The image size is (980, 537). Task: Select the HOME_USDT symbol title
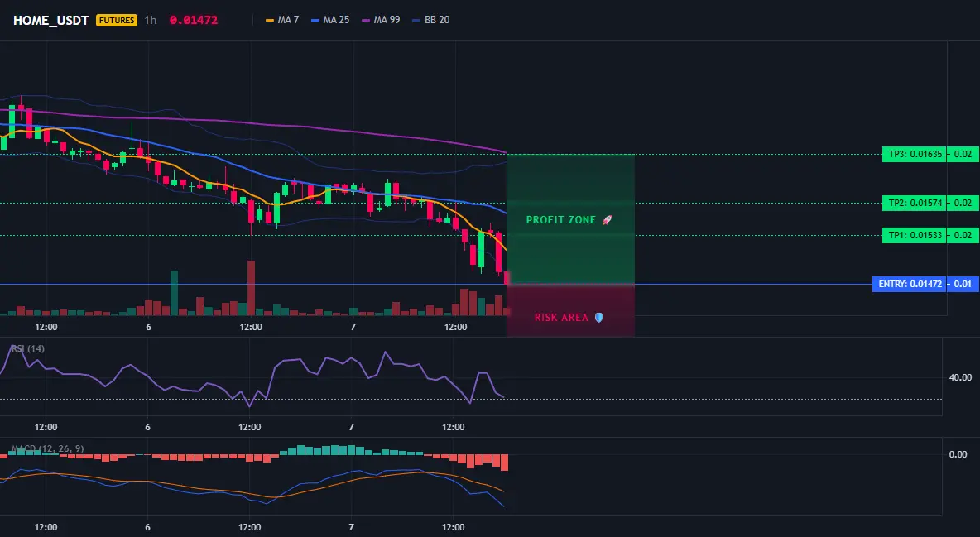51,20
